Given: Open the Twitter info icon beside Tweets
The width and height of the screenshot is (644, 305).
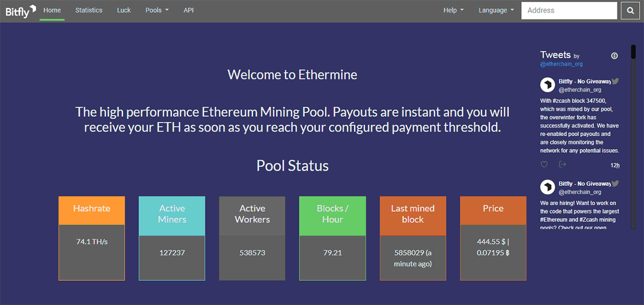Looking at the screenshot, I should [x=614, y=56].
